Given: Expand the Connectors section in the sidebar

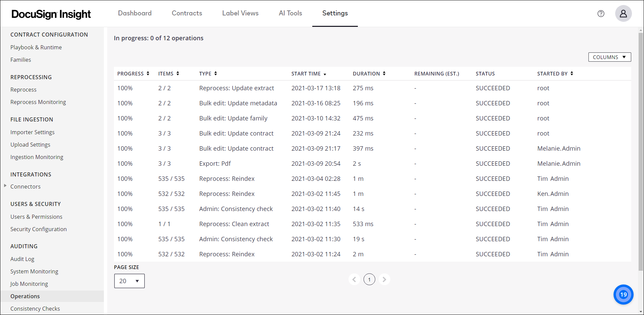Looking at the screenshot, I should point(5,186).
